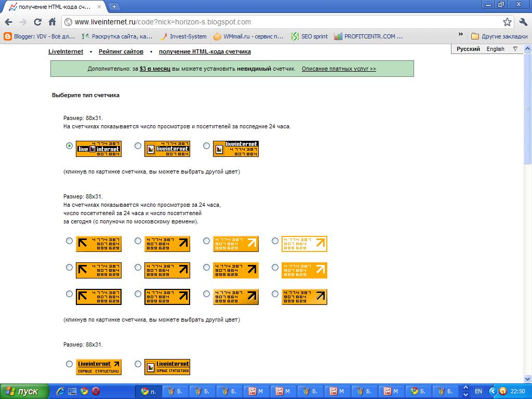Click the taskbar row-scroll down arrow
The height and width of the screenshot is (399, 532).
(x=466, y=395)
